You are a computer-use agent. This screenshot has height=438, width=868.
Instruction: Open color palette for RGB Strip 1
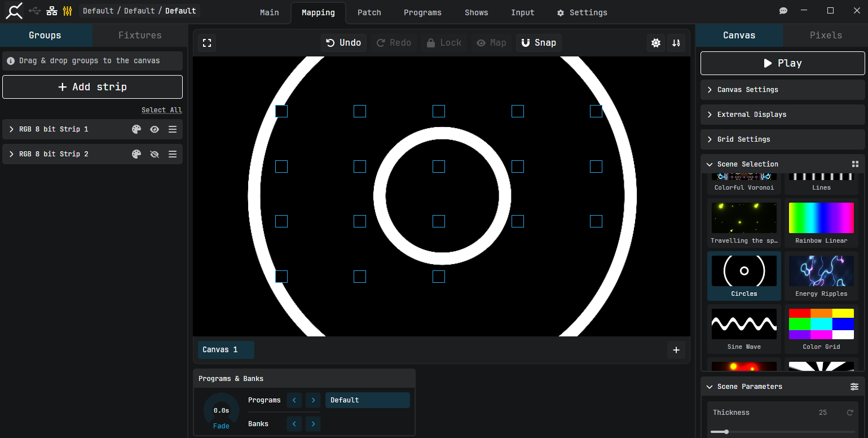136,129
